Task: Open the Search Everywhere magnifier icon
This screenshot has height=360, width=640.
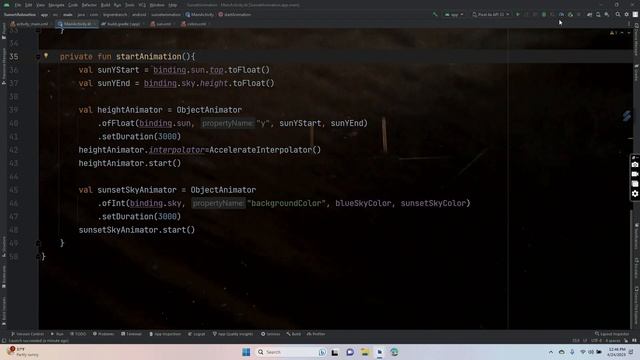Action: tap(618, 15)
